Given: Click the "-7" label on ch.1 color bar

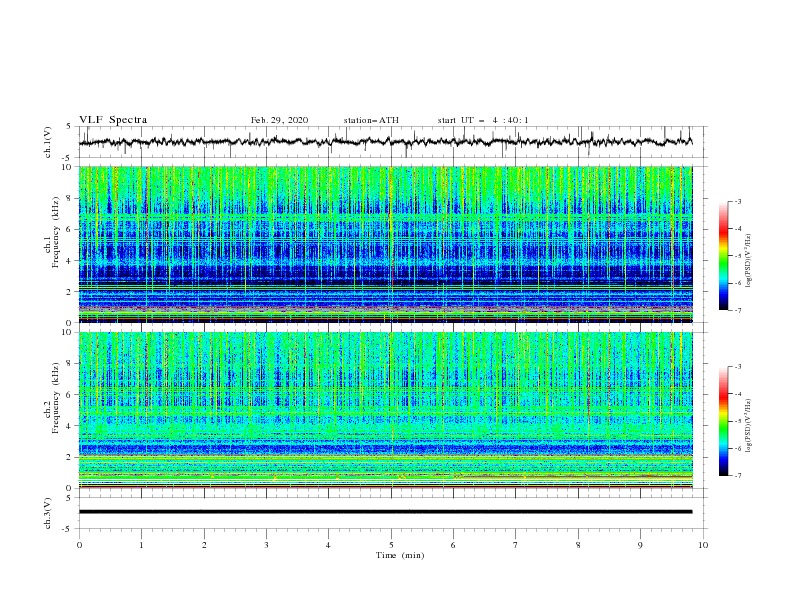Looking at the screenshot, I should coord(738,310).
